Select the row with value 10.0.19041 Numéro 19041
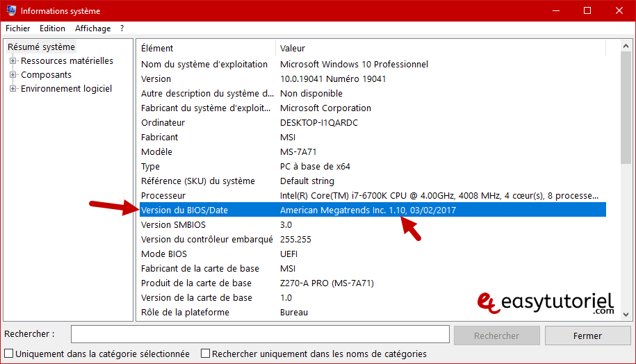Image resolution: width=636 pixels, height=364 pixels. (373, 78)
